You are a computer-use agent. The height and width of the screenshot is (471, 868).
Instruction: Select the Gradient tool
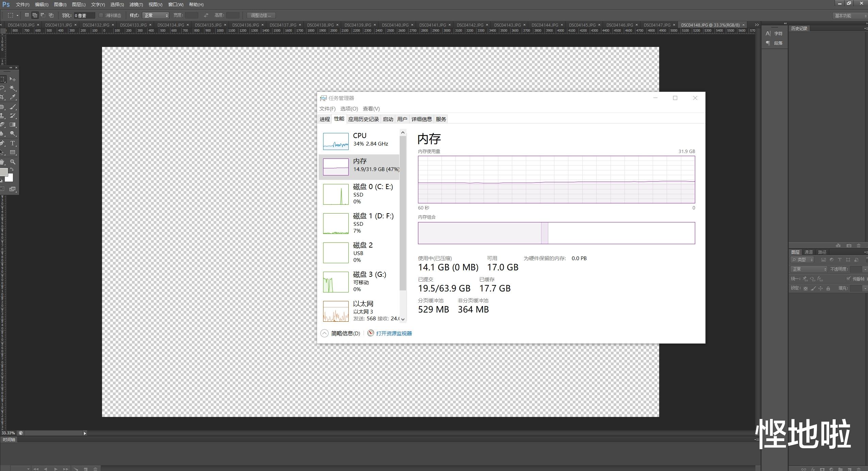tap(13, 125)
